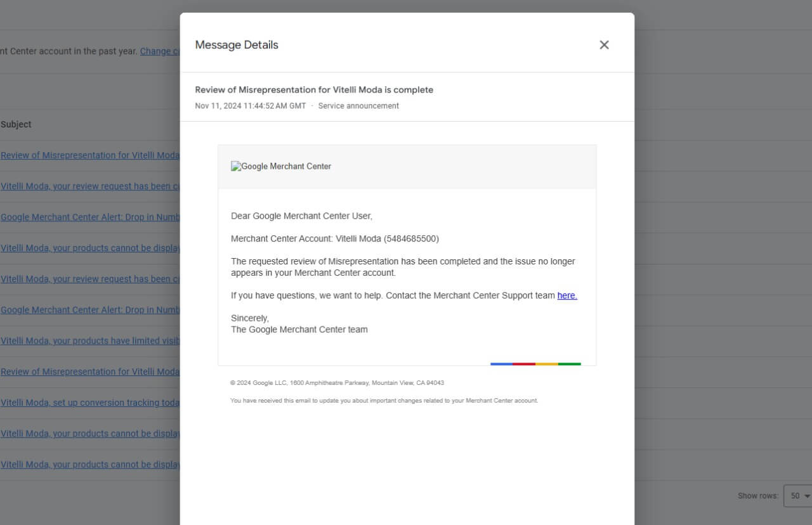Follow the 'Change' link in the background page
This screenshot has width=812, height=525.
tap(160, 51)
